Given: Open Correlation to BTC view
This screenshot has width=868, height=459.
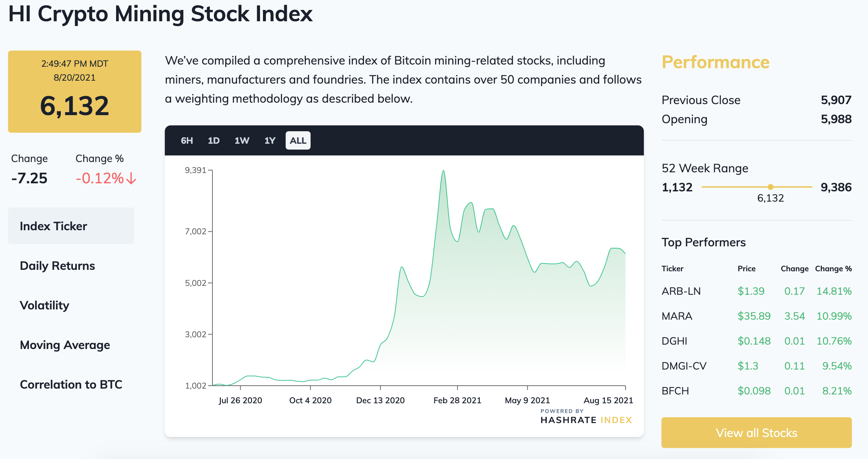Looking at the screenshot, I should [x=71, y=384].
